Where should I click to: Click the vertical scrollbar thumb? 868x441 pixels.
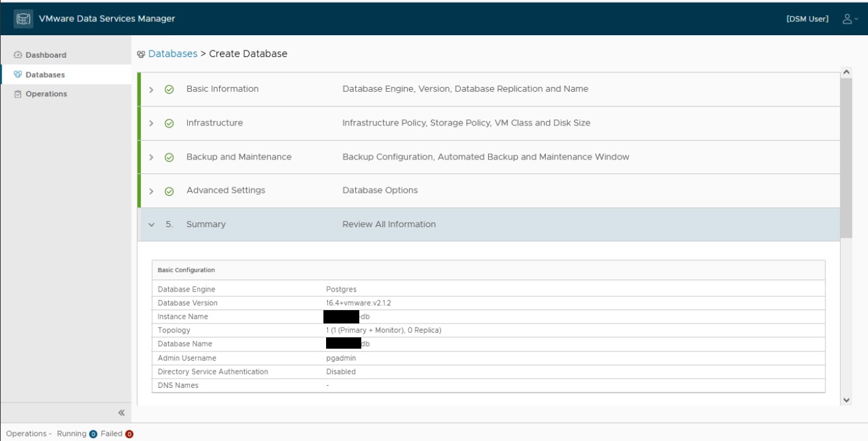[846, 157]
